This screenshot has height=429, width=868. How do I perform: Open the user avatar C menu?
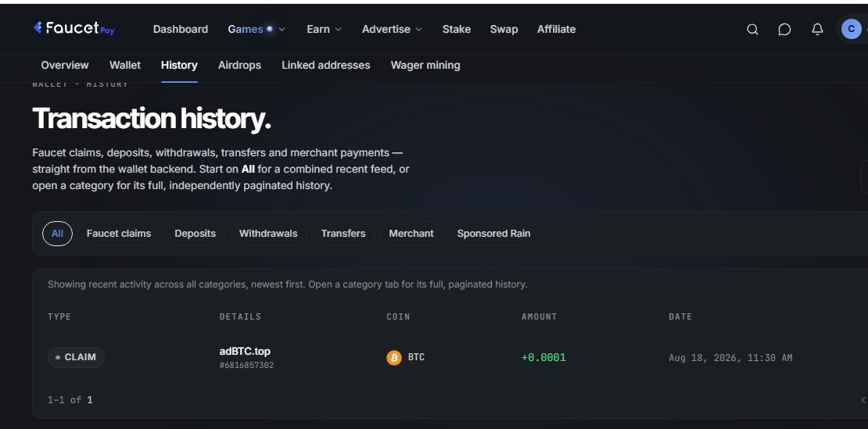tap(852, 29)
